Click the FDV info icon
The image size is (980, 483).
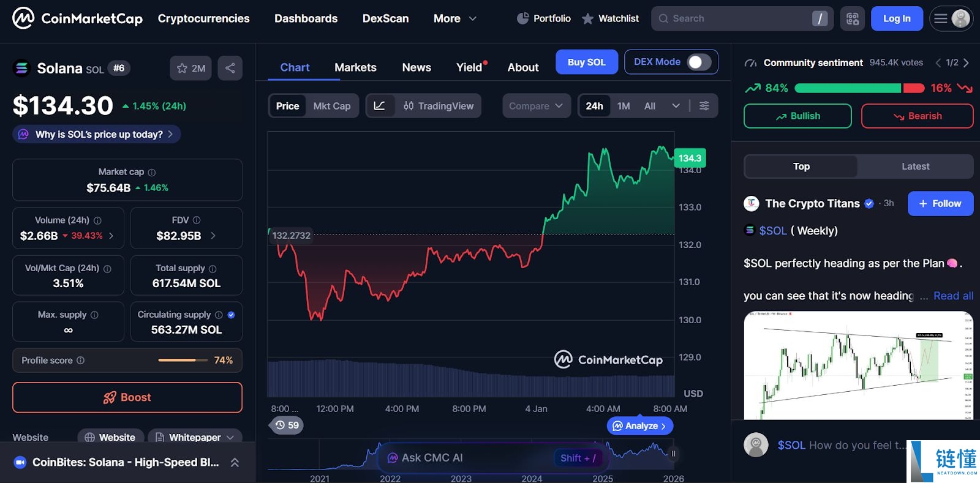(x=197, y=220)
